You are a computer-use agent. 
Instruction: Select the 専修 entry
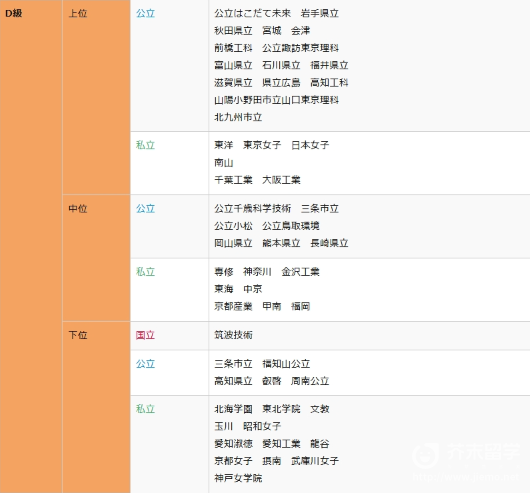coord(224,272)
